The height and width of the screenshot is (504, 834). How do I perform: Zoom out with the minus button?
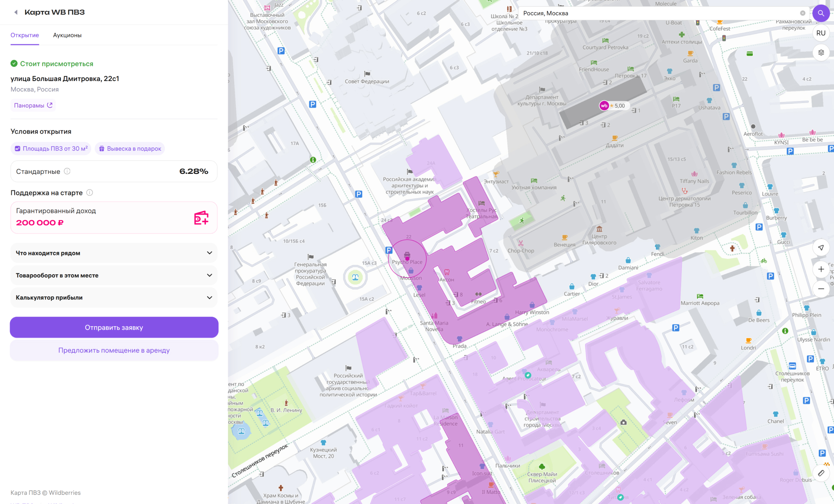[x=821, y=289]
